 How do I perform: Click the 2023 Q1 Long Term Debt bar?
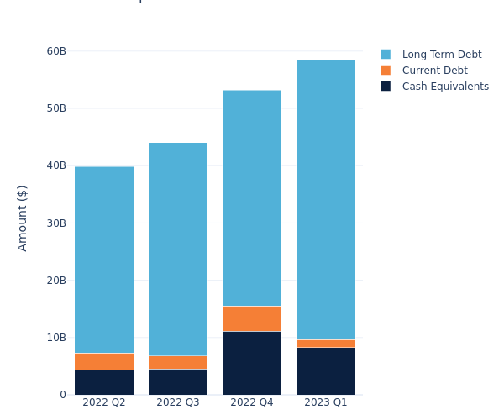point(326,199)
